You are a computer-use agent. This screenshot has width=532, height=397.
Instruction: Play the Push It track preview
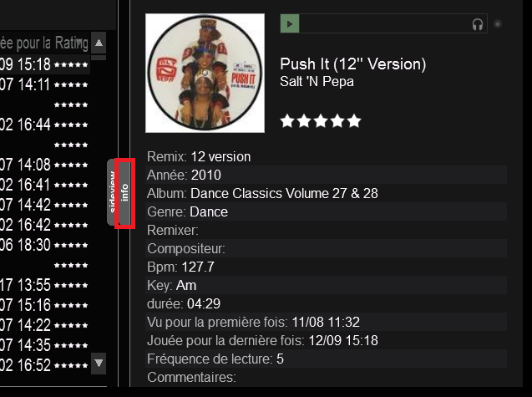point(289,23)
